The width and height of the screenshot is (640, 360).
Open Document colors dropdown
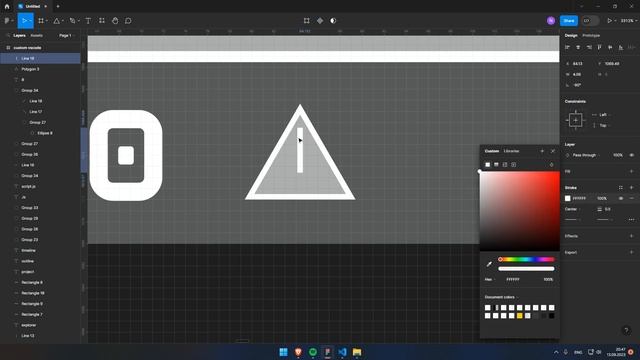pyautogui.click(x=502, y=297)
